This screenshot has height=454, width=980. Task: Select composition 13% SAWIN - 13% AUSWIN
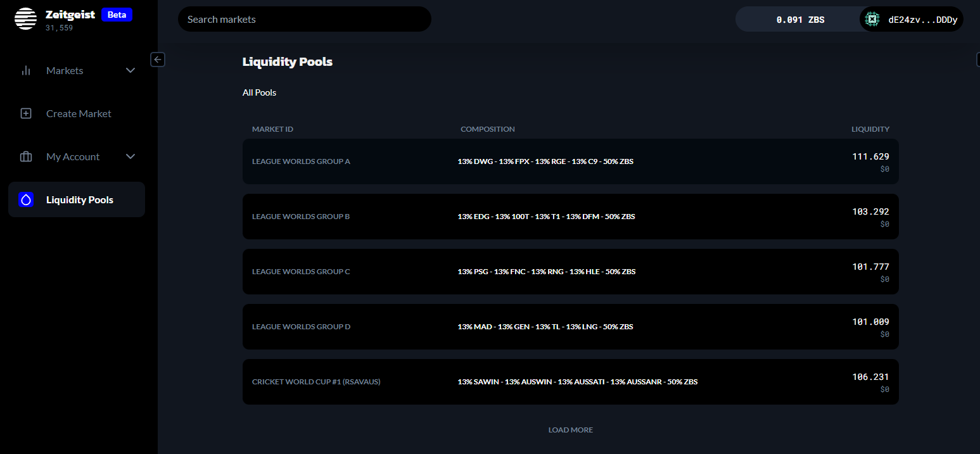click(x=578, y=382)
